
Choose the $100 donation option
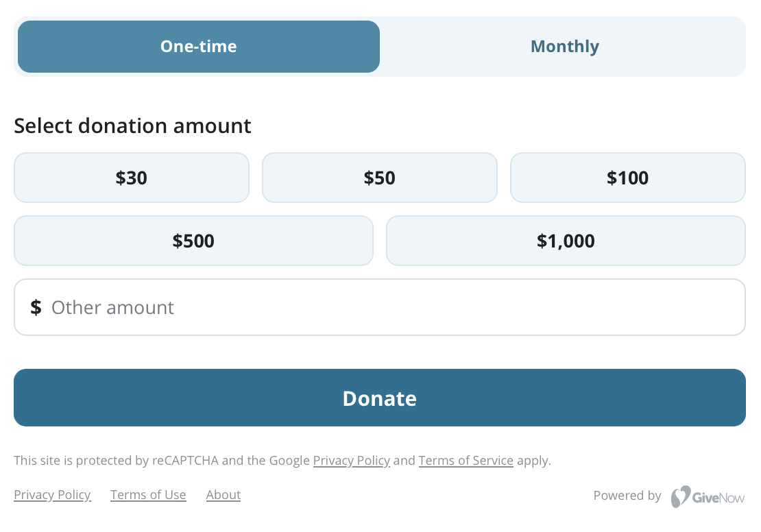[x=627, y=178]
